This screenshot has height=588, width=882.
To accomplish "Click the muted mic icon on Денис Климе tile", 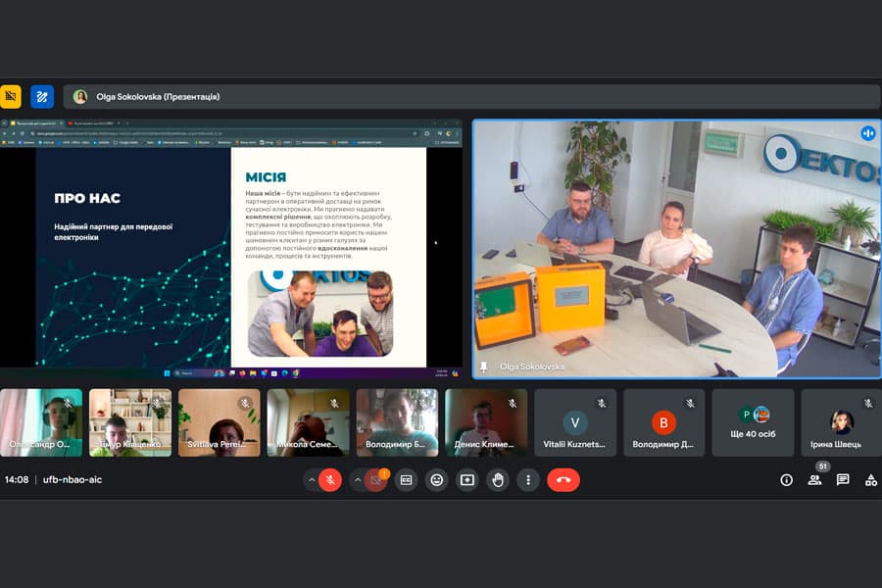I will pos(513,403).
